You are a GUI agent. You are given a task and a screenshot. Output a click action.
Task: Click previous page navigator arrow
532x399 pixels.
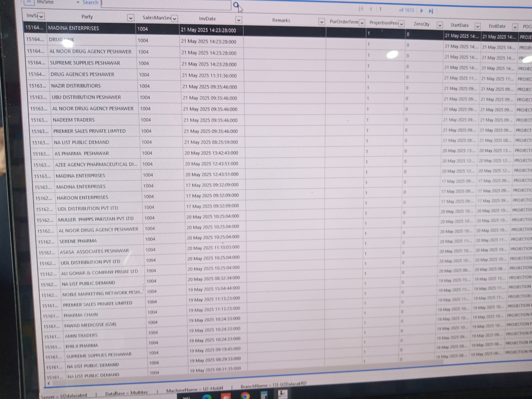point(371,9)
